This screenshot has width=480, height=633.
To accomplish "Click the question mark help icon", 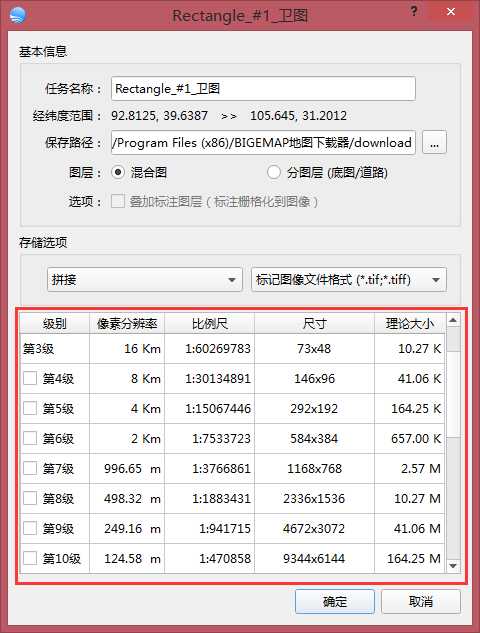I will pos(413,11).
